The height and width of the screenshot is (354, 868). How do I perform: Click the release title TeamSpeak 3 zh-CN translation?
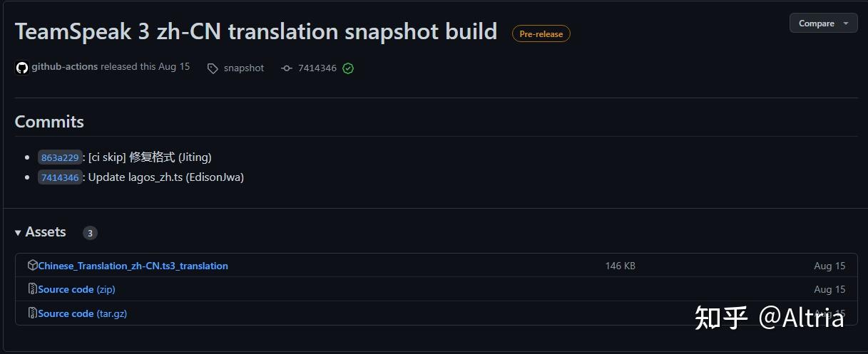256,31
